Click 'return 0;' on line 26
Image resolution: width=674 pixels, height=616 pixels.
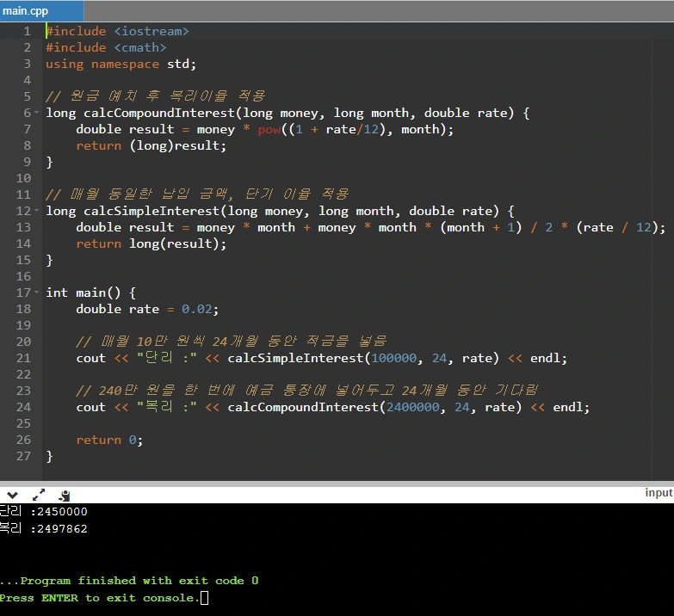coord(109,440)
